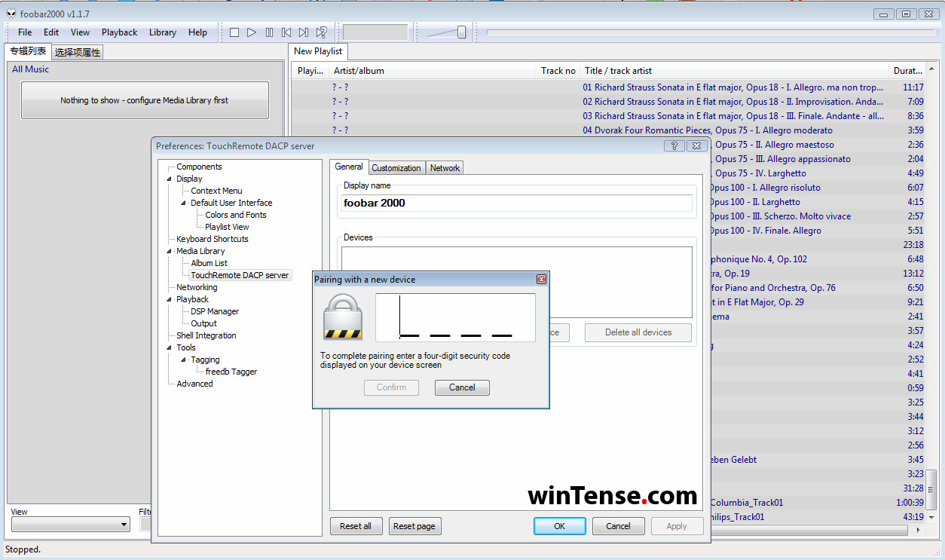Skip to previous track via toolbar icon
945x560 pixels.
(x=286, y=32)
